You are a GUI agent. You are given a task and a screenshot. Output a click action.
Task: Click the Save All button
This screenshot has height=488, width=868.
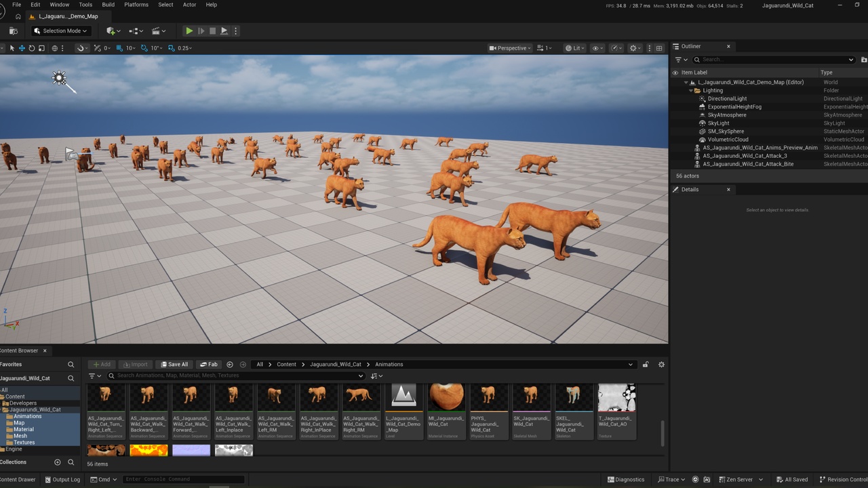click(174, 365)
